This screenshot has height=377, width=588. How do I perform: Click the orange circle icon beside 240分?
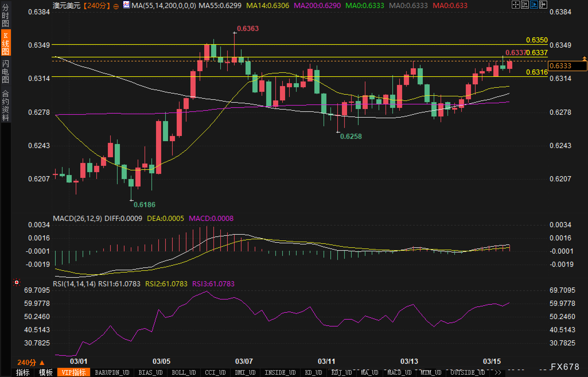pyautogui.click(x=116, y=6)
